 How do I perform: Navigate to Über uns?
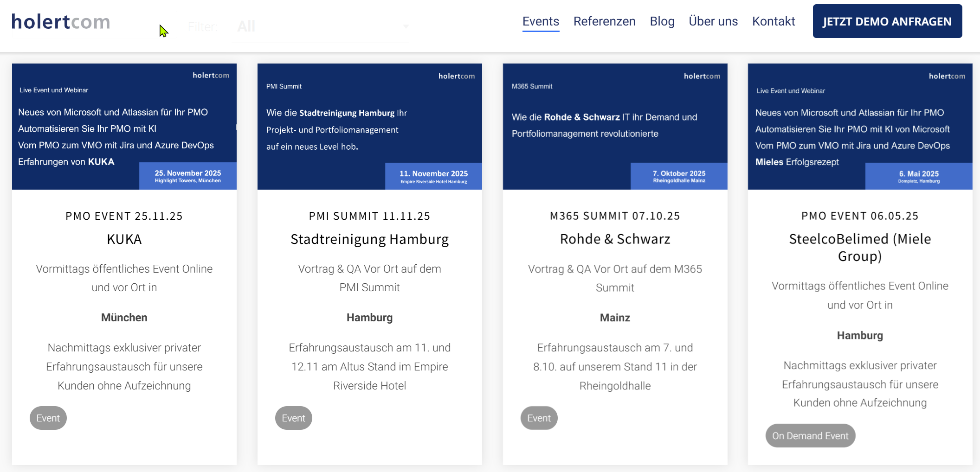coord(713,21)
